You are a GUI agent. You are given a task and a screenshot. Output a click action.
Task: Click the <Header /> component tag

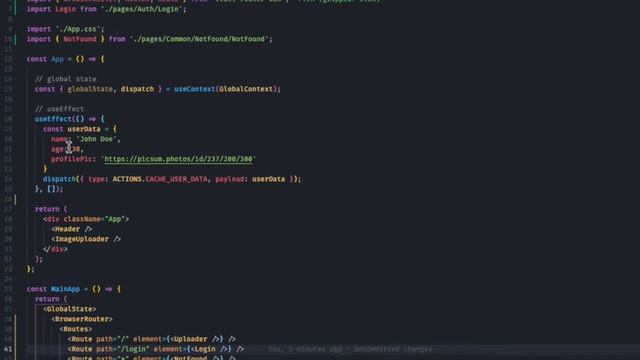71,229
